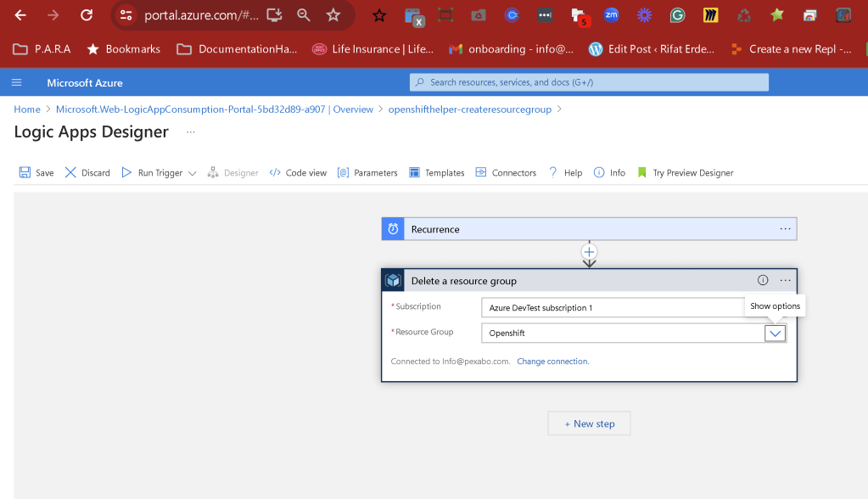Click the blue C extension icon
The height and width of the screenshot is (499, 868).
click(512, 15)
